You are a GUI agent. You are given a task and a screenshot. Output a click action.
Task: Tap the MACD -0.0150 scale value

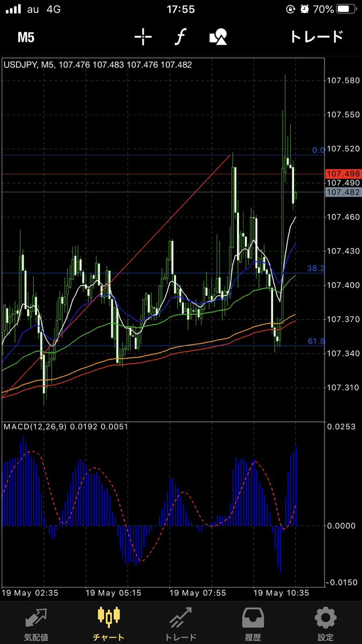click(x=341, y=582)
